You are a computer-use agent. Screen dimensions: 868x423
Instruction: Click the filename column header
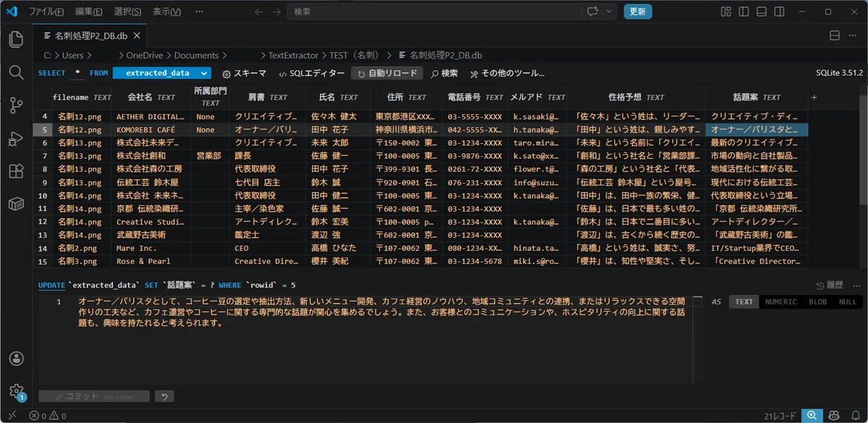click(82, 97)
